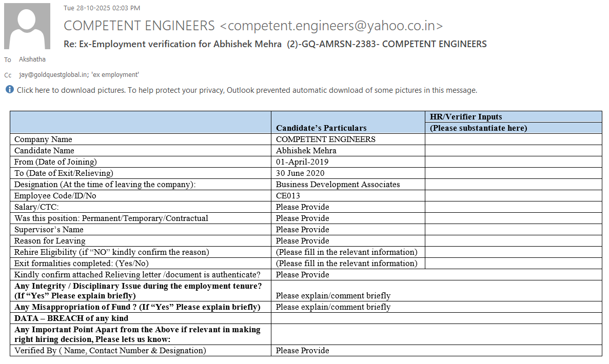The image size is (609, 364).
Task: Click the Misappropriation of Fund comment cell
Action: click(x=333, y=307)
